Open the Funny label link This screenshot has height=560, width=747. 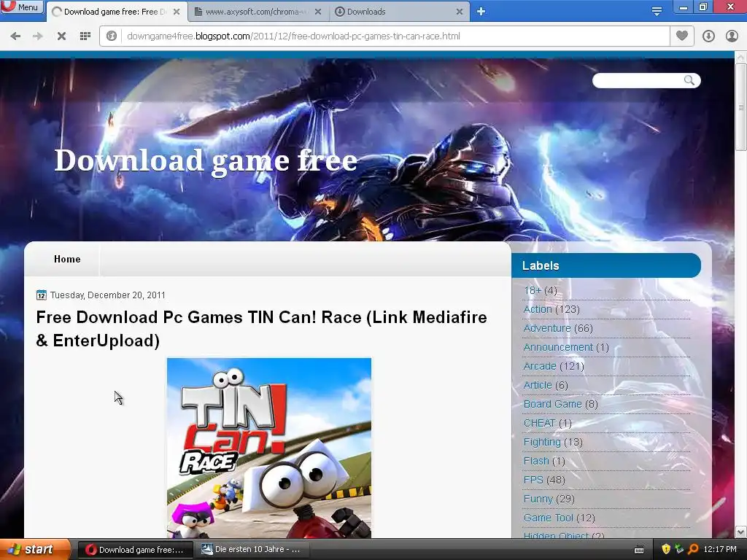(538, 499)
